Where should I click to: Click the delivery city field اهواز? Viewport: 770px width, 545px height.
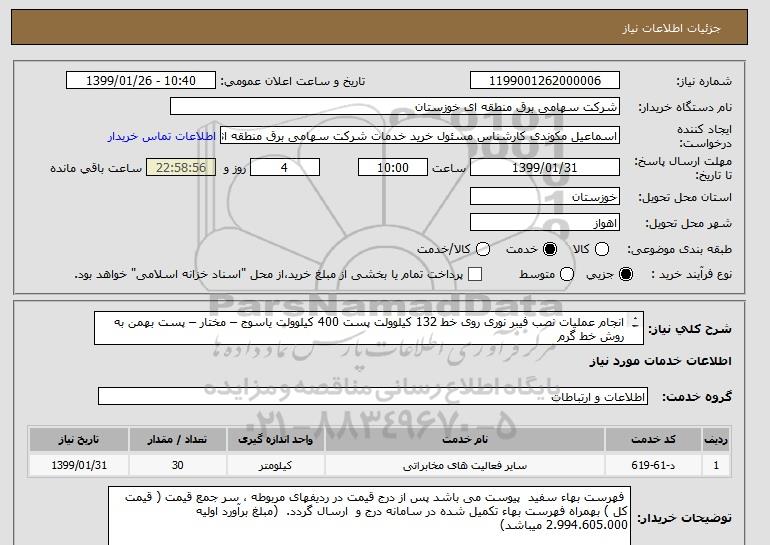(x=545, y=222)
